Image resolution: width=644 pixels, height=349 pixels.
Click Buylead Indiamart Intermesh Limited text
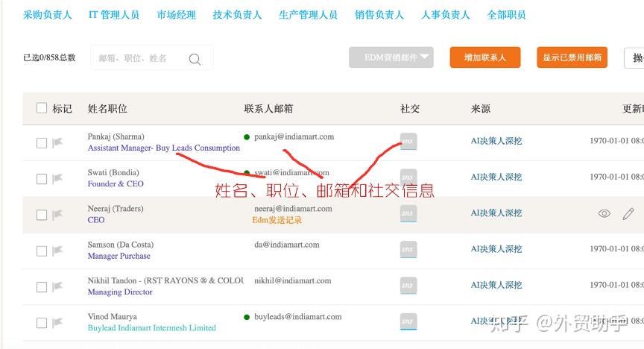click(151, 327)
